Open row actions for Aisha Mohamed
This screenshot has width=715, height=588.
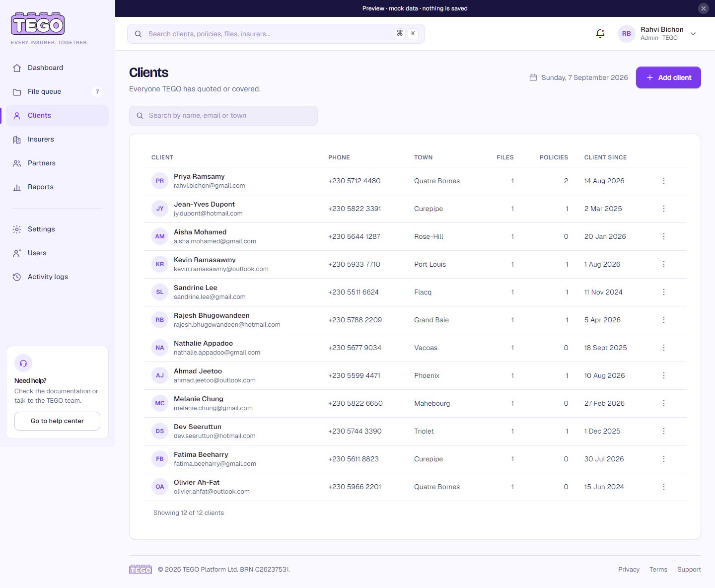point(663,236)
